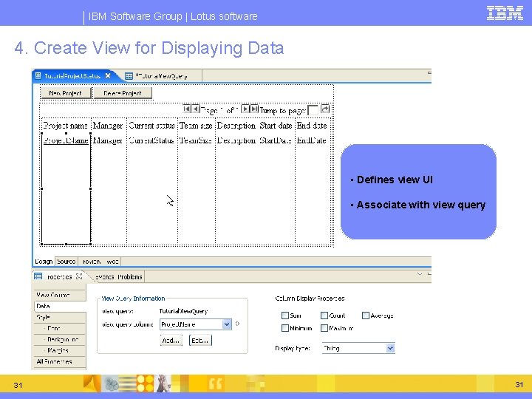Click TutorialProjectStatus tab icon
This screenshot has width=532, height=399.
point(38,75)
